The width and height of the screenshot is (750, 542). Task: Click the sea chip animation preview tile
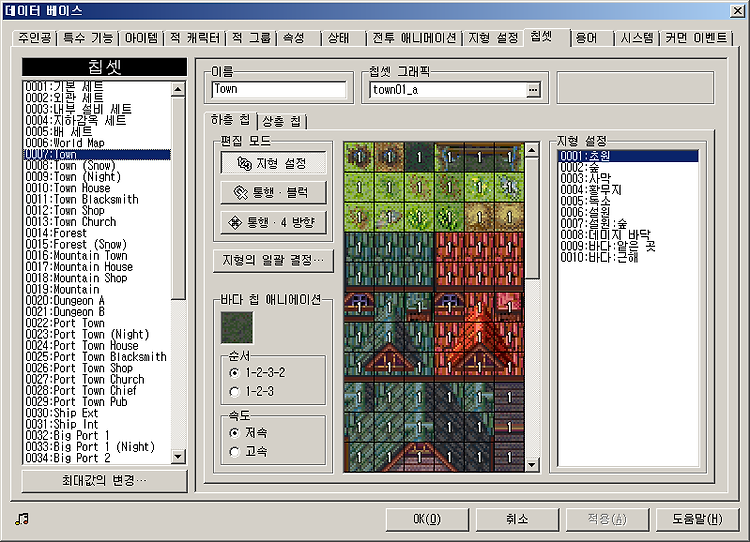click(237, 328)
